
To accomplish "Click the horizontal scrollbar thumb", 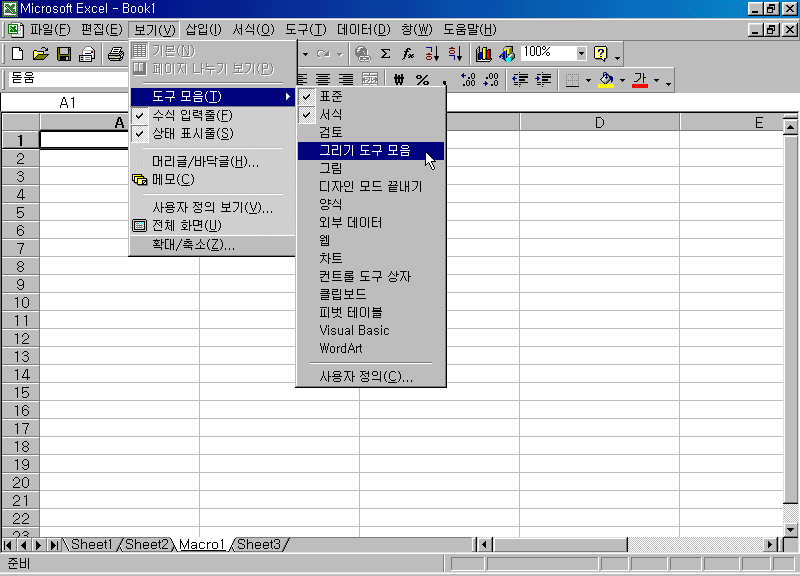I will [x=560, y=545].
